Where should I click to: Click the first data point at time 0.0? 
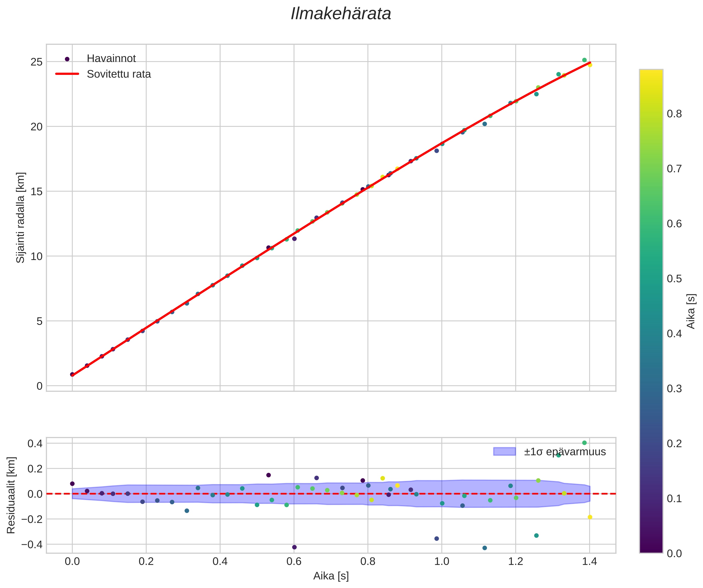[72, 374]
